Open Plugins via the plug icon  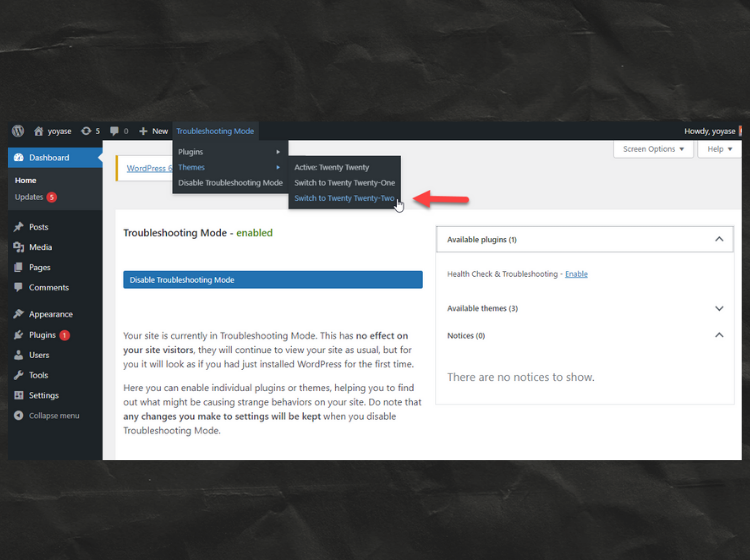[x=19, y=335]
